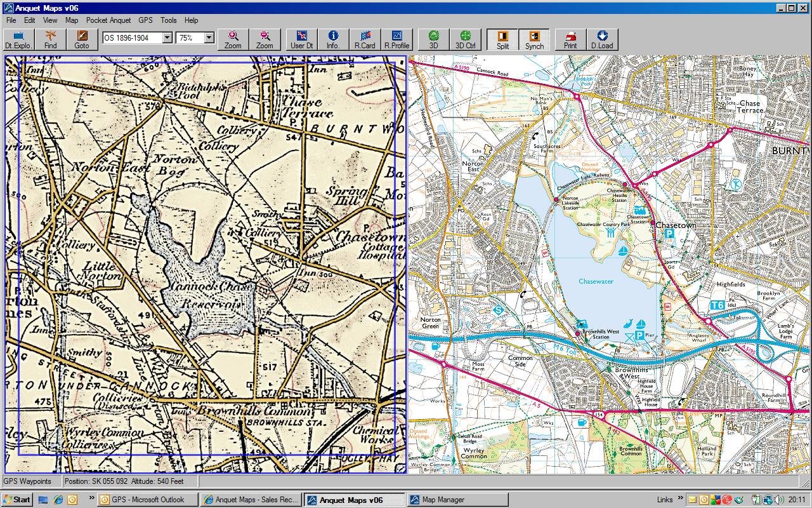Click the Zoom out magnifier
Viewport: 812px width, 508px height.
(x=265, y=39)
